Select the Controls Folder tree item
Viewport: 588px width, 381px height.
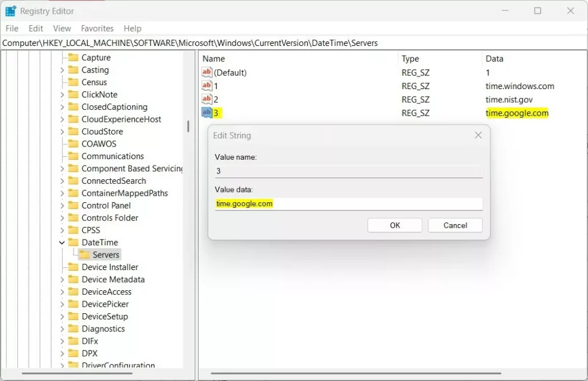click(110, 218)
